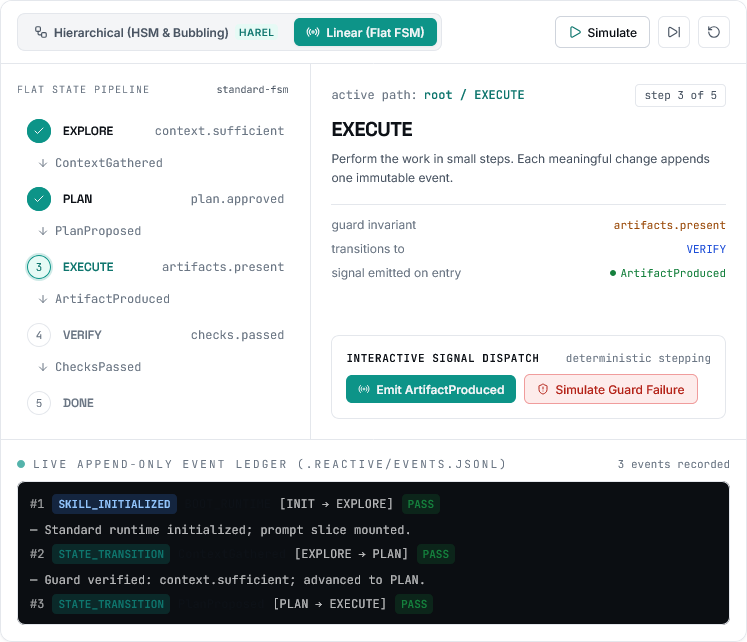Click the Simulate Guard Failure button
This screenshot has height=642, width=747.
[611, 390]
